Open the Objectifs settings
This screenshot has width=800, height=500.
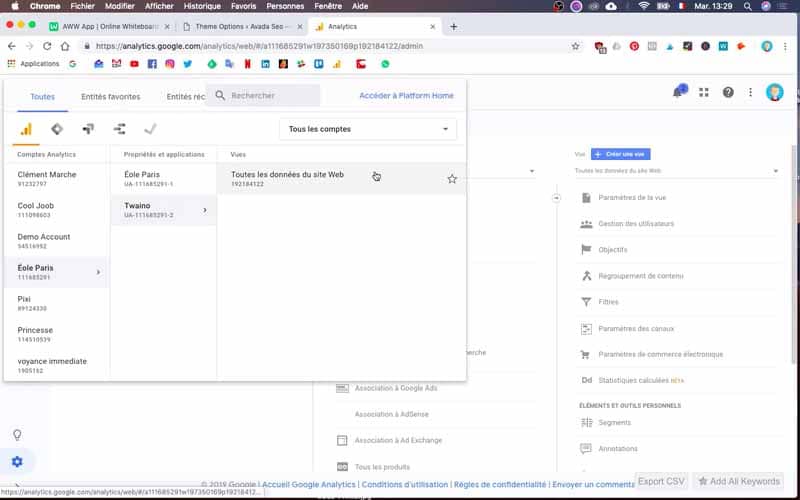(612, 249)
